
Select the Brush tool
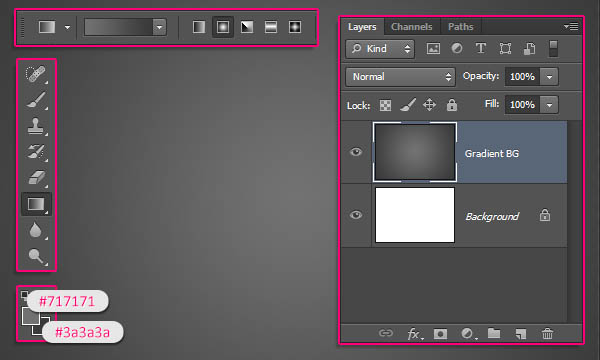coord(36,100)
